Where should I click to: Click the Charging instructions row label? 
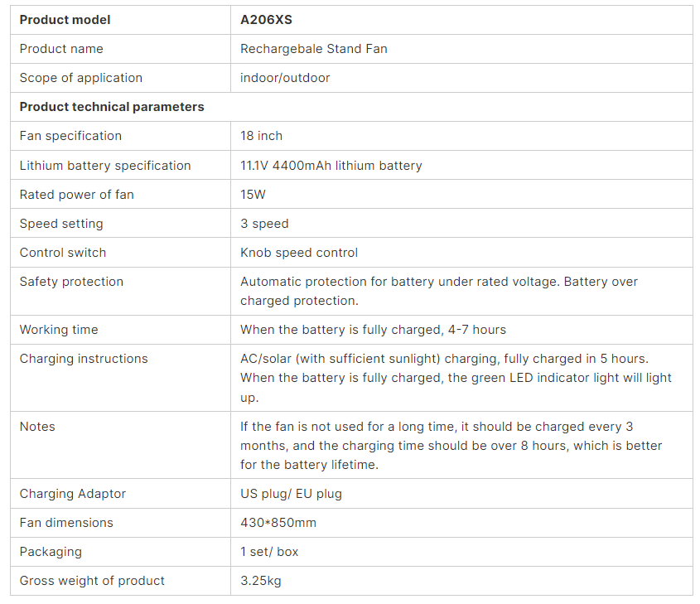[x=84, y=359]
